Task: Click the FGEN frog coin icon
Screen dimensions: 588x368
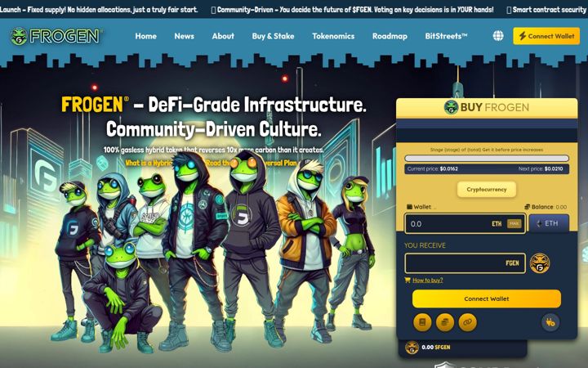Action: [x=540, y=263]
